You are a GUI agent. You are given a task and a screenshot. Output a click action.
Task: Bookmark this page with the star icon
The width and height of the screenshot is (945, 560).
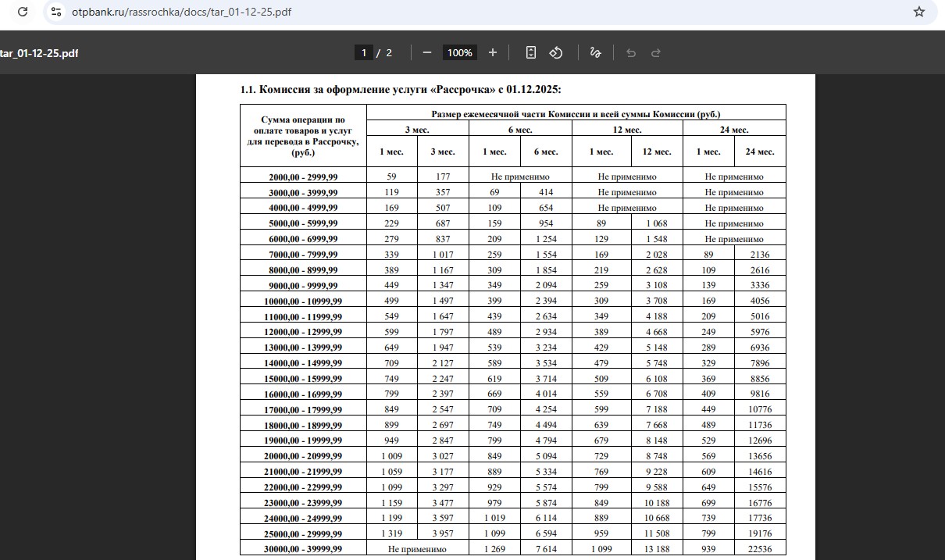click(x=919, y=12)
